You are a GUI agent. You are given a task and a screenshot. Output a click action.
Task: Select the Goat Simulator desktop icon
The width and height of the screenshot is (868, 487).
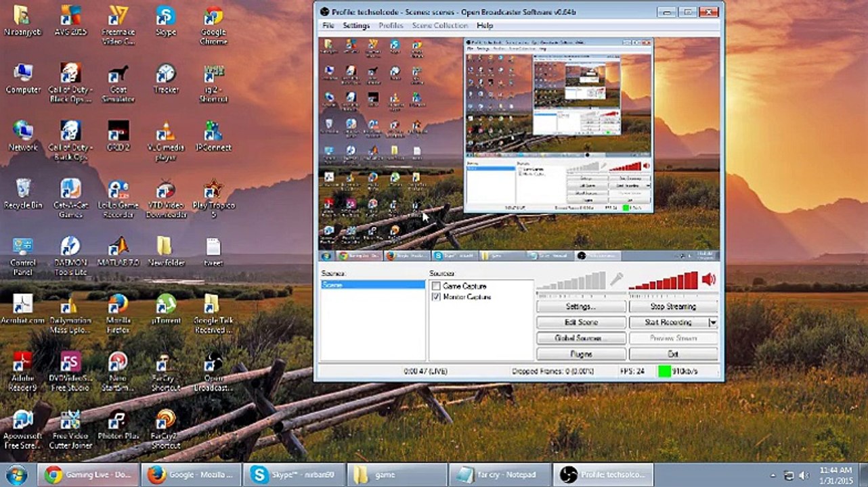tap(118, 83)
